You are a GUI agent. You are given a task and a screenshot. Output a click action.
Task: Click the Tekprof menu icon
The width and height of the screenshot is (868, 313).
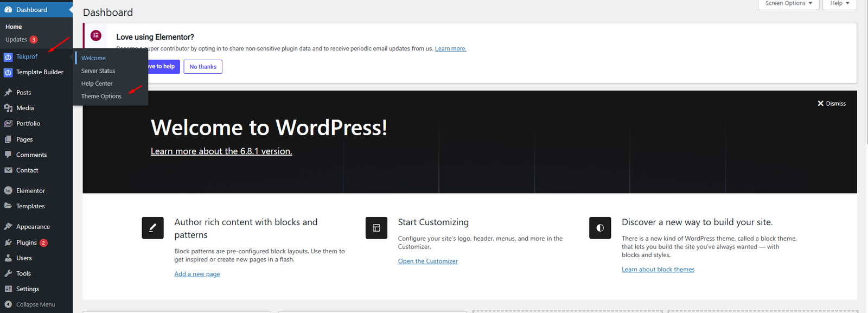pyautogui.click(x=8, y=57)
